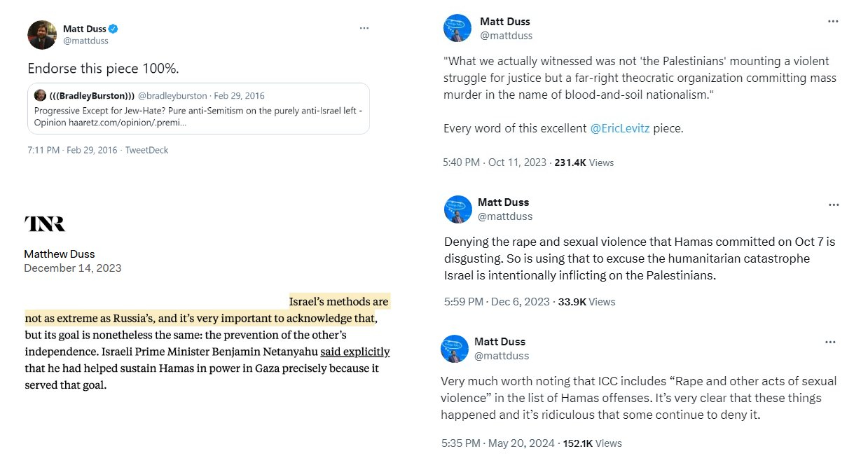Image resolution: width=868 pixels, height=470 pixels.
Task: Click the TweetDeck source label
Action: (x=146, y=150)
